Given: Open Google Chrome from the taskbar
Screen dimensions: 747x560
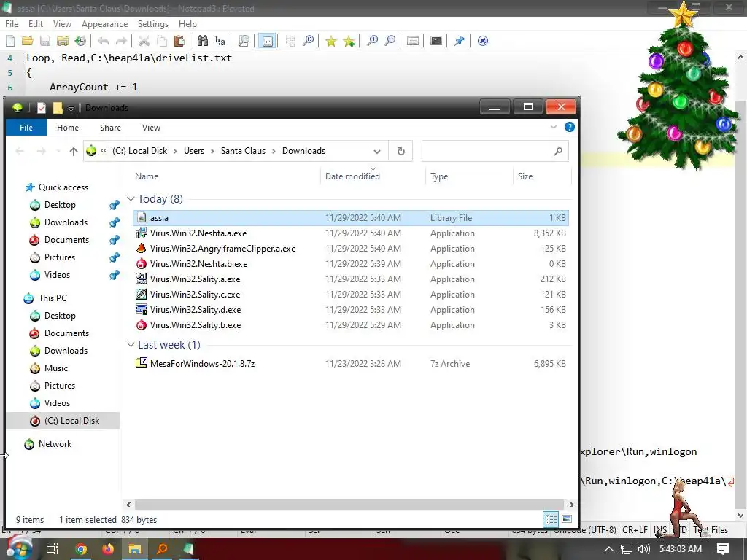Looking at the screenshot, I should click(82, 549).
